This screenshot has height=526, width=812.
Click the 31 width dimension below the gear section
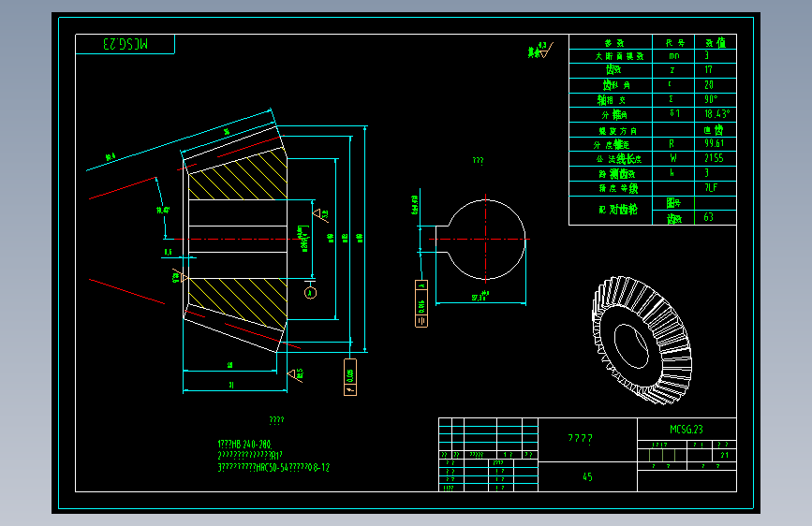click(231, 385)
